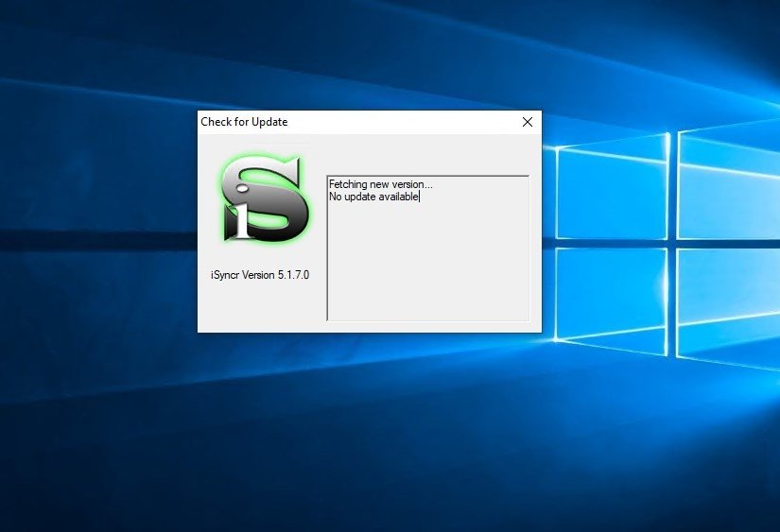Click the 'No update available' line
The image size is (780, 532).
[373, 197]
